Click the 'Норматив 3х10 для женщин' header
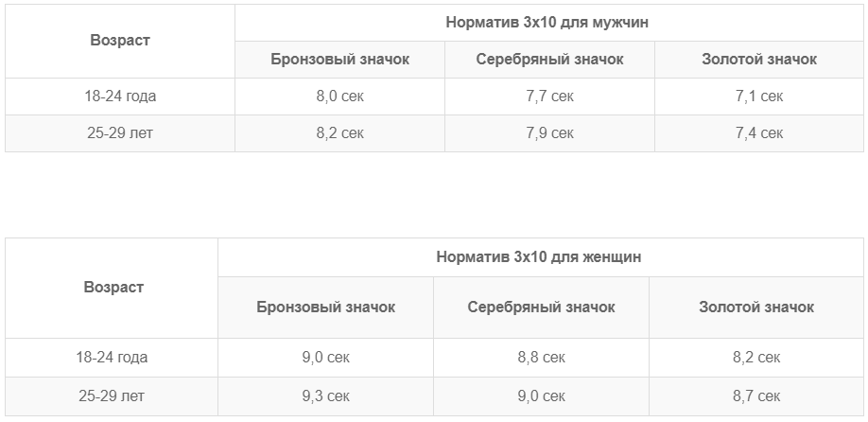The height and width of the screenshot is (422, 868). tap(539, 257)
